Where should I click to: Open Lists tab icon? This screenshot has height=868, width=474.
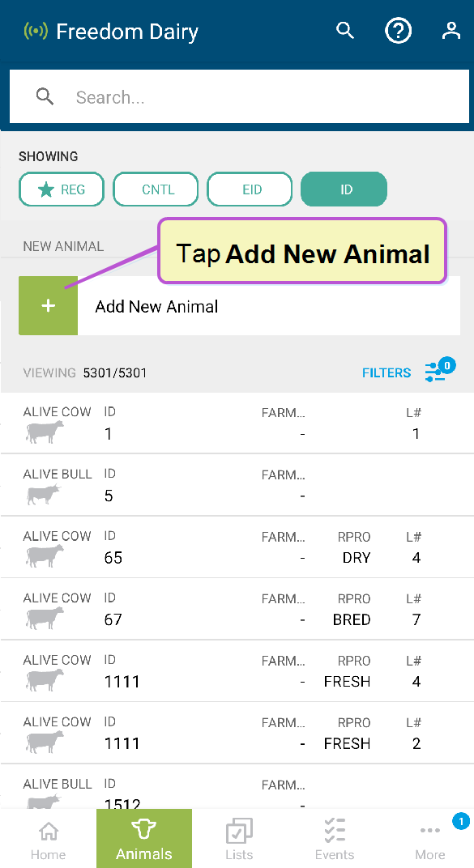[x=239, y=831]
